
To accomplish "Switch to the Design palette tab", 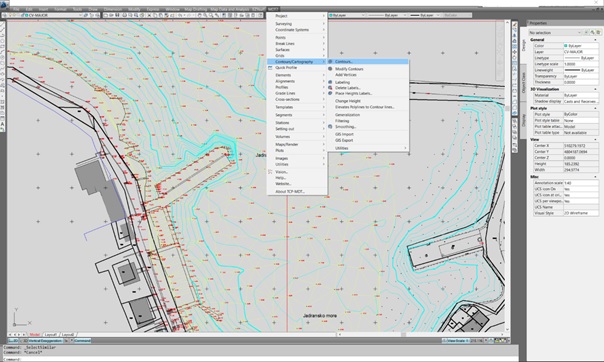I will click(x=523, y=45).
